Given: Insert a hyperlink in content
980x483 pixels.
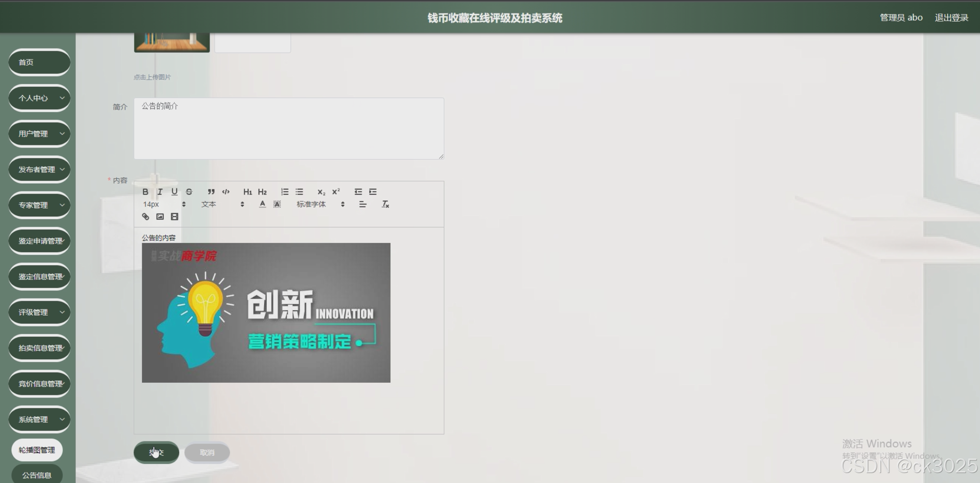Looking at the screenshot, I should tap(145, 217).
